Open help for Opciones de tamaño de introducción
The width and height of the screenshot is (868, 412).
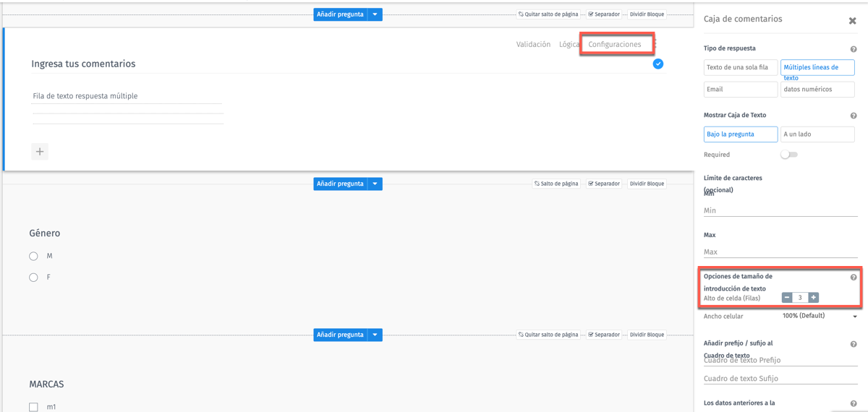[x=854, y=278]
